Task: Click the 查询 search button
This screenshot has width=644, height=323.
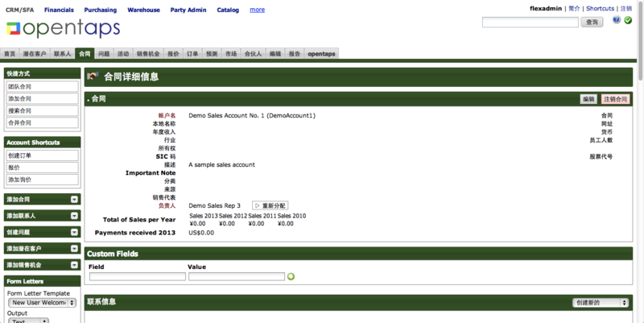Action: point(592,23)
